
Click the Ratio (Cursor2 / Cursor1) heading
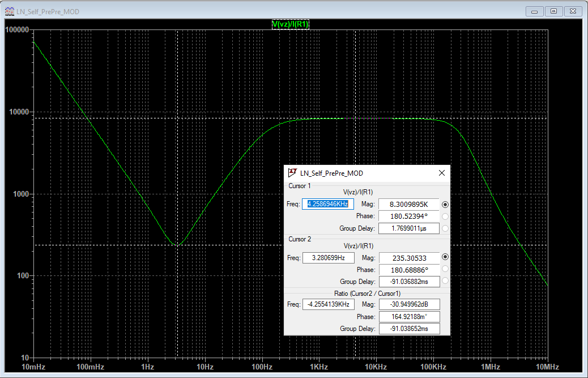coord(367,293)
